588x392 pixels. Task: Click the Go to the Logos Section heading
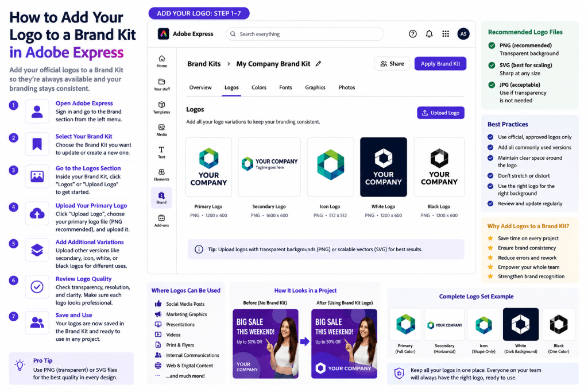coord(88,168)
